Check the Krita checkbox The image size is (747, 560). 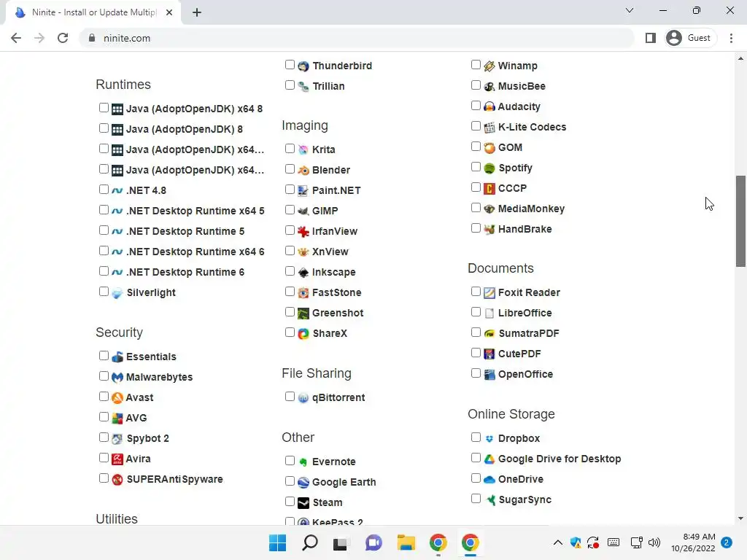(290, 149)
